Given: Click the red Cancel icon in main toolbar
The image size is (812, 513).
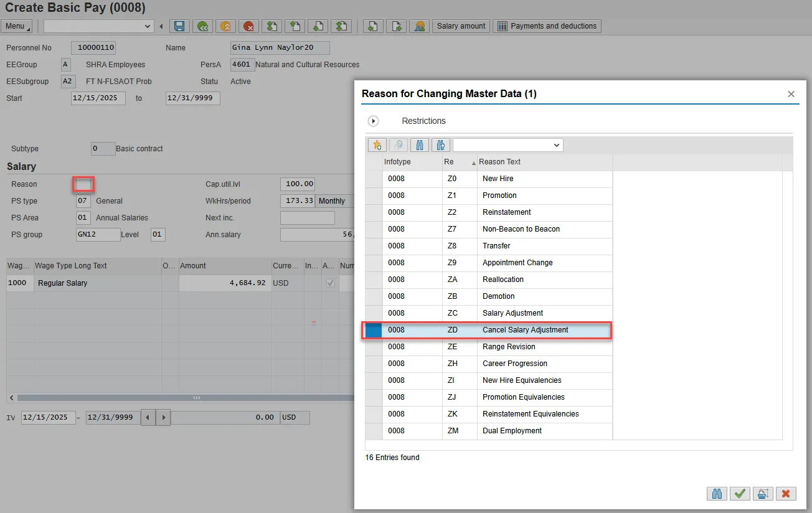Looking at the screenshot, I should 248,26.
